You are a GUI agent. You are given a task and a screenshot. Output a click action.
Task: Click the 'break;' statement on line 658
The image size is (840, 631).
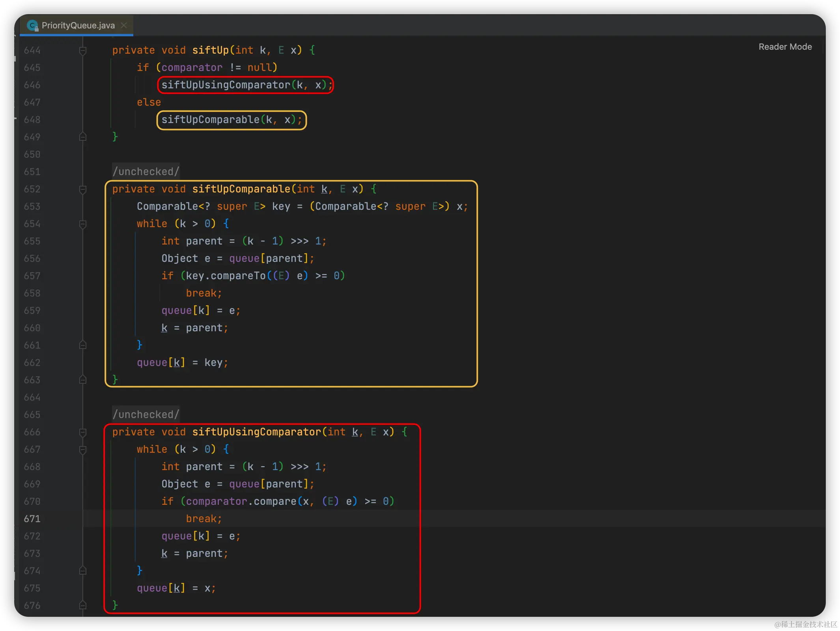204,293
